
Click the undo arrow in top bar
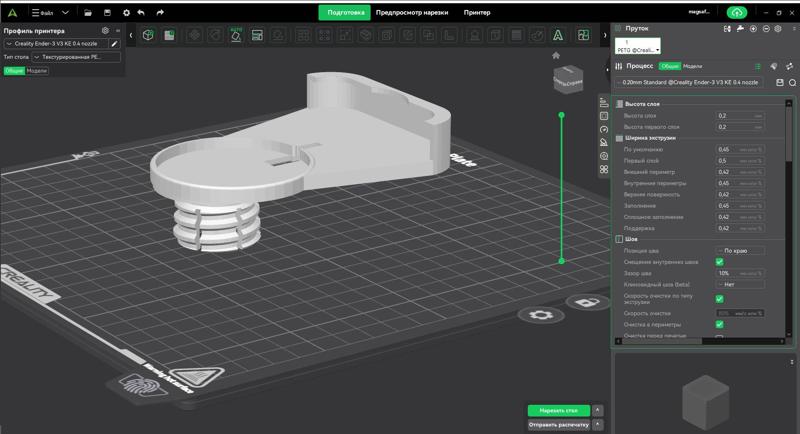coord(142,13)
